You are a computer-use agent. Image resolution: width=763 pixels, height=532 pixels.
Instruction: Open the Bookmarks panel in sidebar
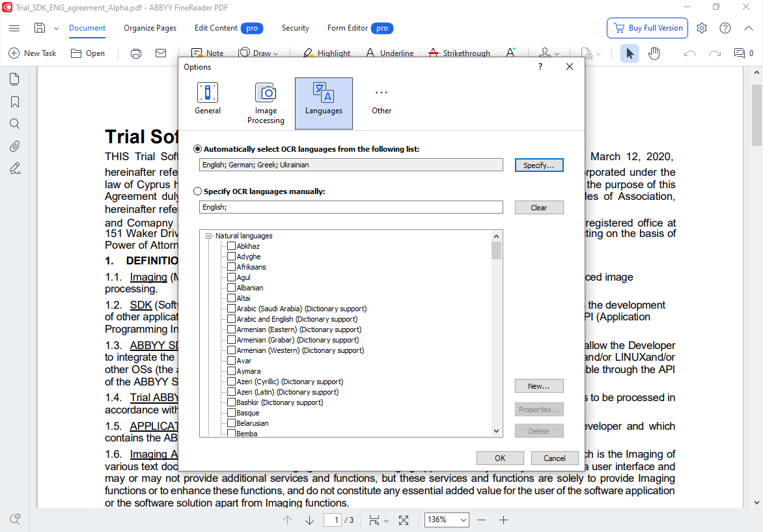click(14, 102)
